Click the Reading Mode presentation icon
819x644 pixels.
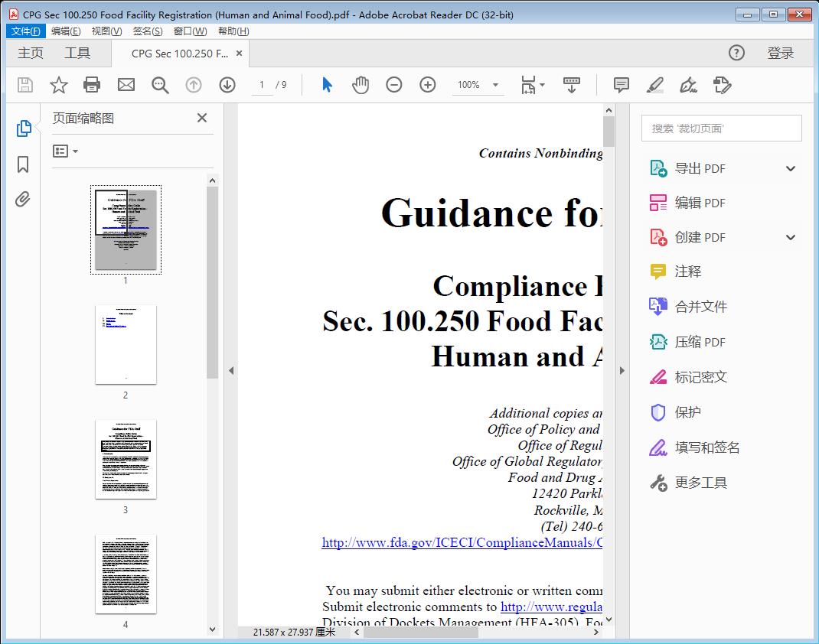click(x=572, y=85)
